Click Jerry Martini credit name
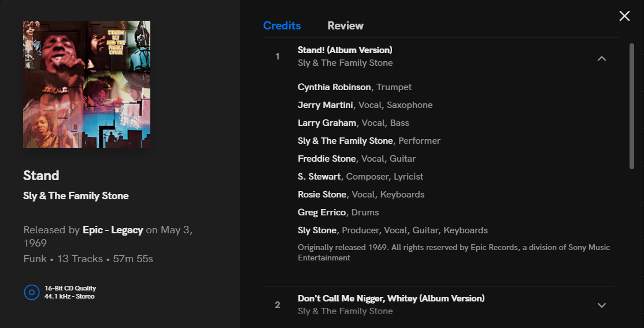Viewport: 644px width, 328px height. tap(325, 105)
